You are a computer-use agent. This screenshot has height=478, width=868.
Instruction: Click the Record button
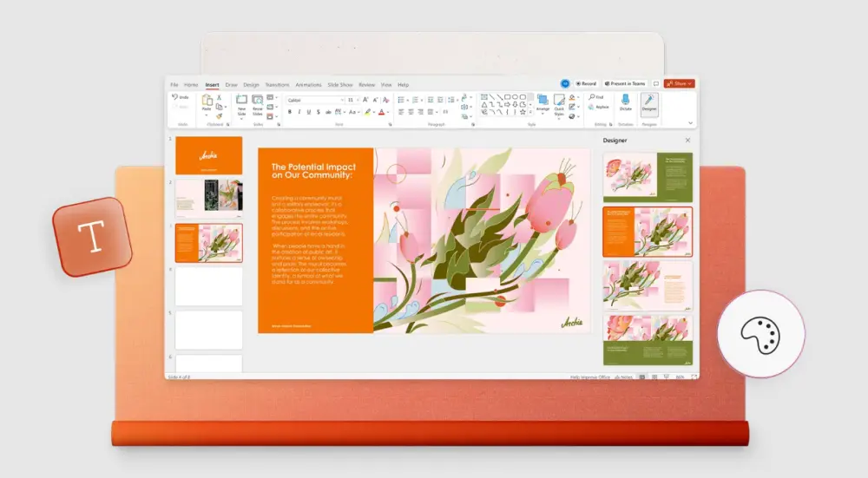[586, 83]
